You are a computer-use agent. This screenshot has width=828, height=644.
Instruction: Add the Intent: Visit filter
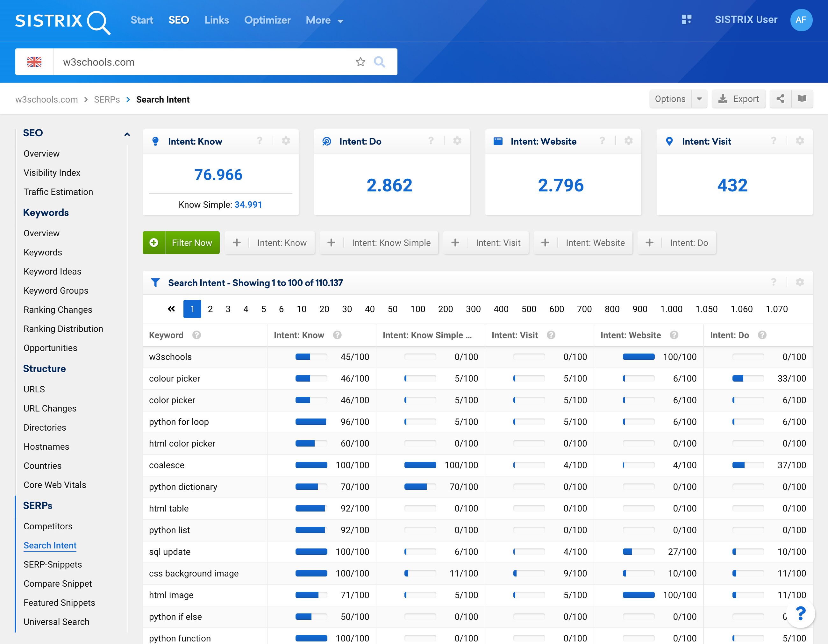[486, 243]
